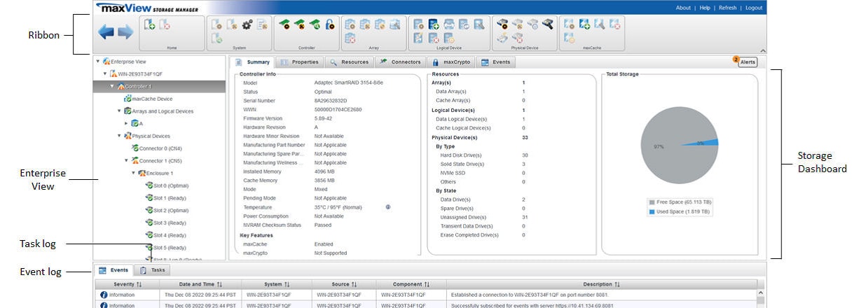The width and height of the screenshot is (868, 308).
Task: Click the magnifier icon on Resources tab
Action: [x=333, y=62]
